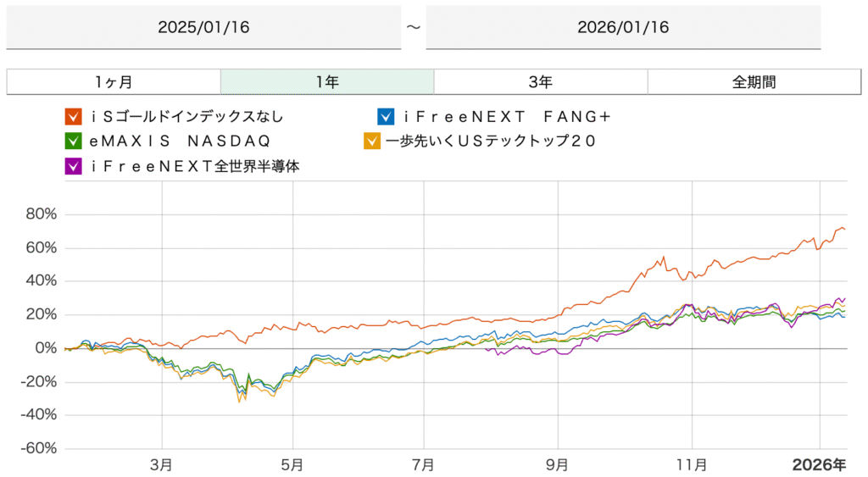
Task: Toggle the blue iFreeNEXT FANG+ checkbox
Action: coord(387,116)
